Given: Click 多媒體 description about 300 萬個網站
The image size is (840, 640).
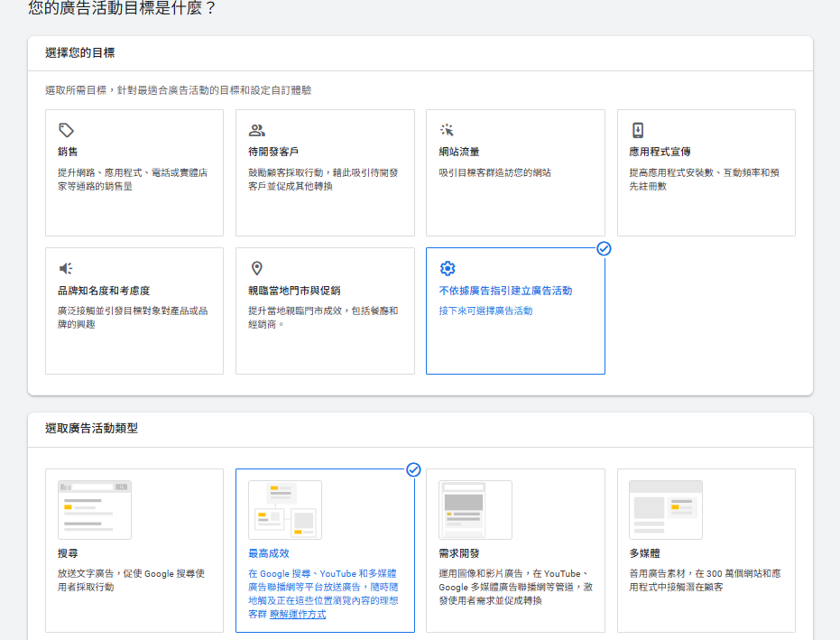Looking at the screenshot, I should point(705,580).
